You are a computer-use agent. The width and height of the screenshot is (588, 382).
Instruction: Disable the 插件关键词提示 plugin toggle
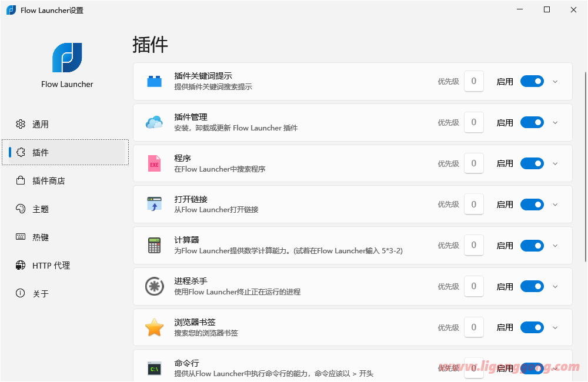[532, 81]
